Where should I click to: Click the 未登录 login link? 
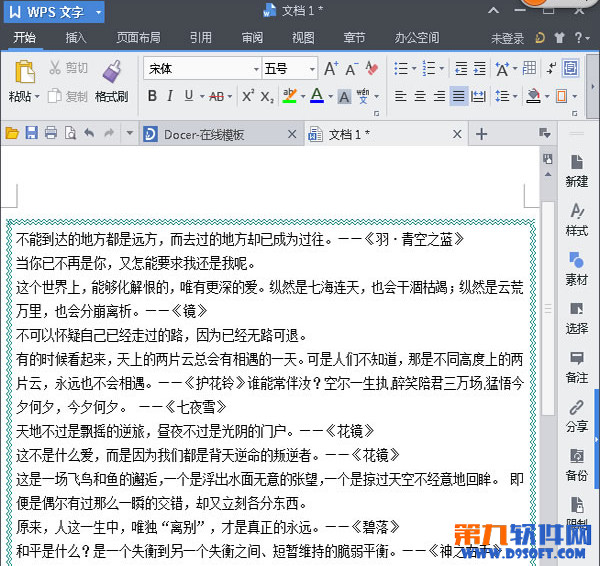point(507,38)
